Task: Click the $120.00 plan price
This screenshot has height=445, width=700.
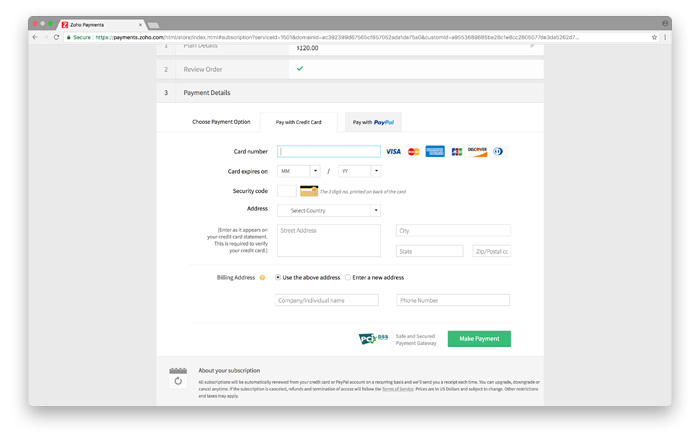Action: [308, 48]
